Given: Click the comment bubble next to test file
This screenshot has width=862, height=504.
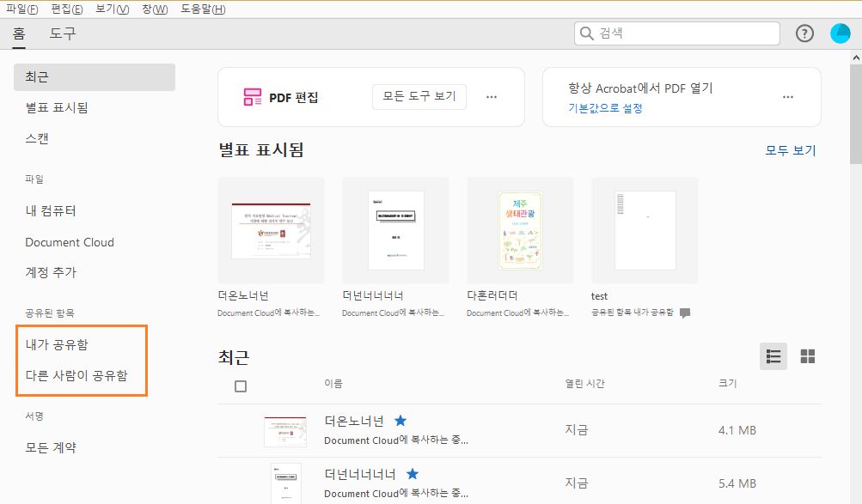Looking at the screenshot, I should point(684,314).
